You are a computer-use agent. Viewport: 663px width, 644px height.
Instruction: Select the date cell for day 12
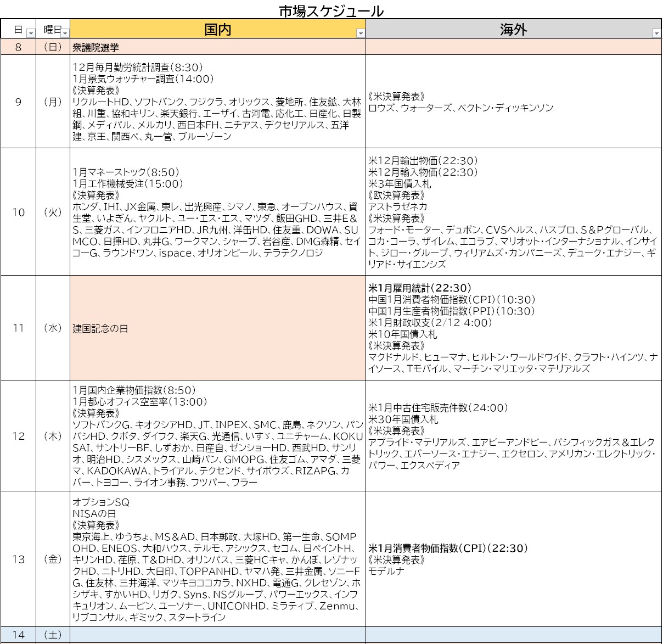click(18, 436)
